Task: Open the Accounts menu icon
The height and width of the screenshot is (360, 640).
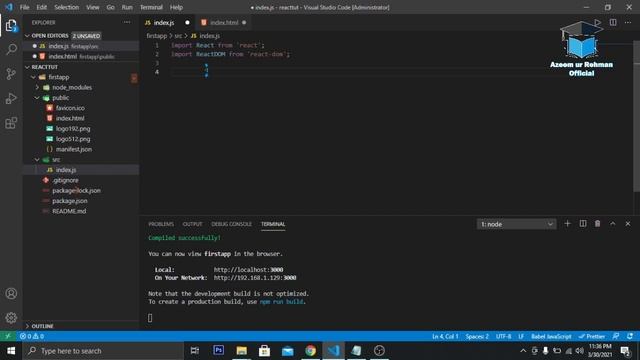Action: [11, 293]
